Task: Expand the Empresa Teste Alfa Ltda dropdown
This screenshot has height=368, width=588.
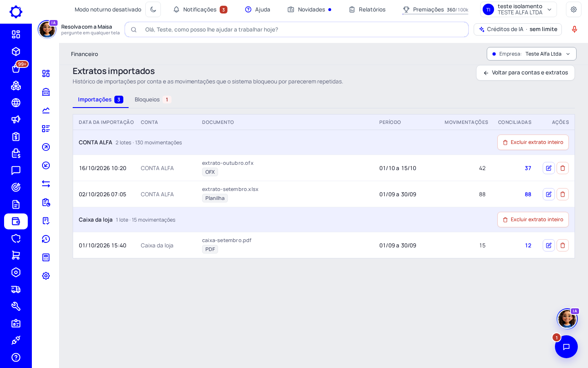Action: coord(532,54)
